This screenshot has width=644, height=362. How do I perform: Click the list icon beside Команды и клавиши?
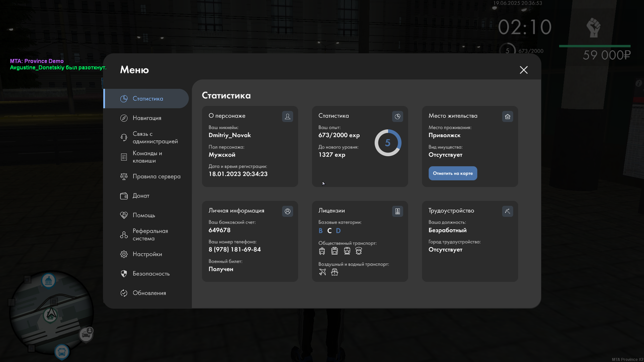(124, 157)
